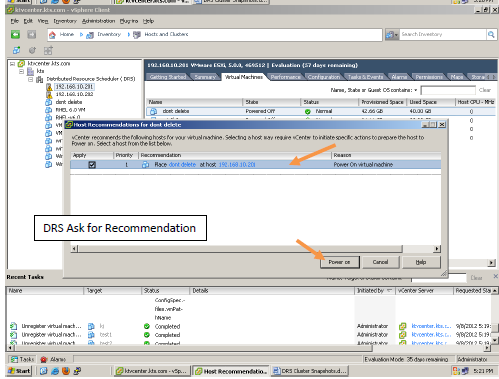Screen dimensions: 499x379
Task: Collapse kts datacenter tree node
Action: pyautogui.click(x=21, y=71)
